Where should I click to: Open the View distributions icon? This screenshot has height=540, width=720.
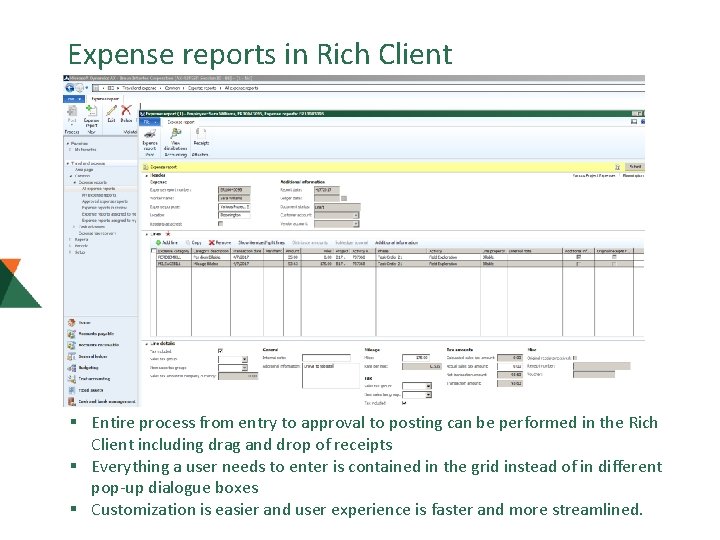175,134
